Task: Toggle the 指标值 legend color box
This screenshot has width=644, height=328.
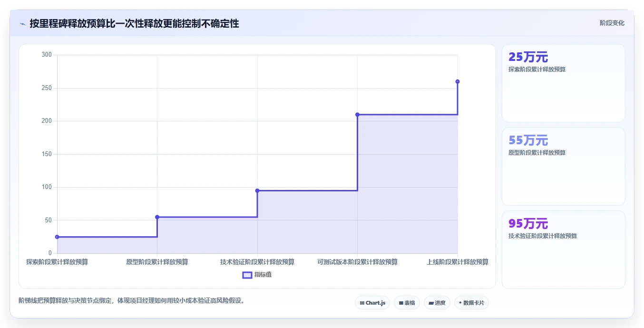Action: click(247, 275)
